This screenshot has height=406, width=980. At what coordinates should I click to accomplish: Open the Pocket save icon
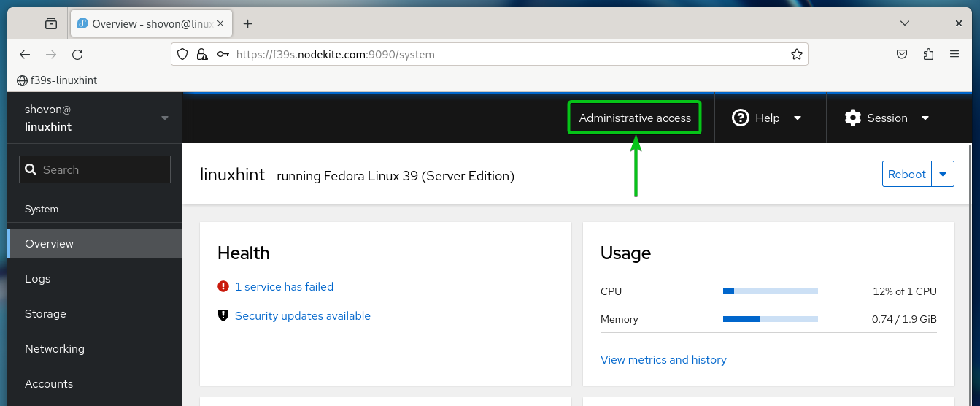pyautogui.click(x=902, y=54)
